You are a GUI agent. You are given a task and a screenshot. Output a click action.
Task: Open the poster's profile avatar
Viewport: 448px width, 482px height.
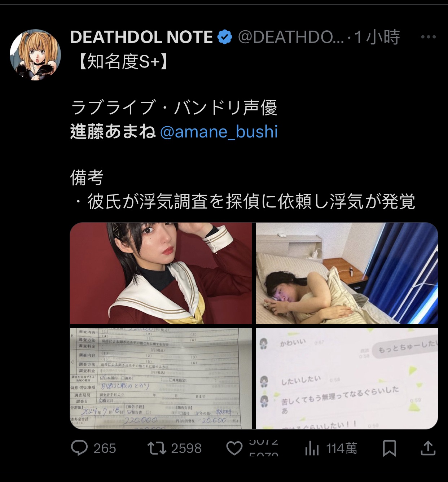(x=35, y=55)
